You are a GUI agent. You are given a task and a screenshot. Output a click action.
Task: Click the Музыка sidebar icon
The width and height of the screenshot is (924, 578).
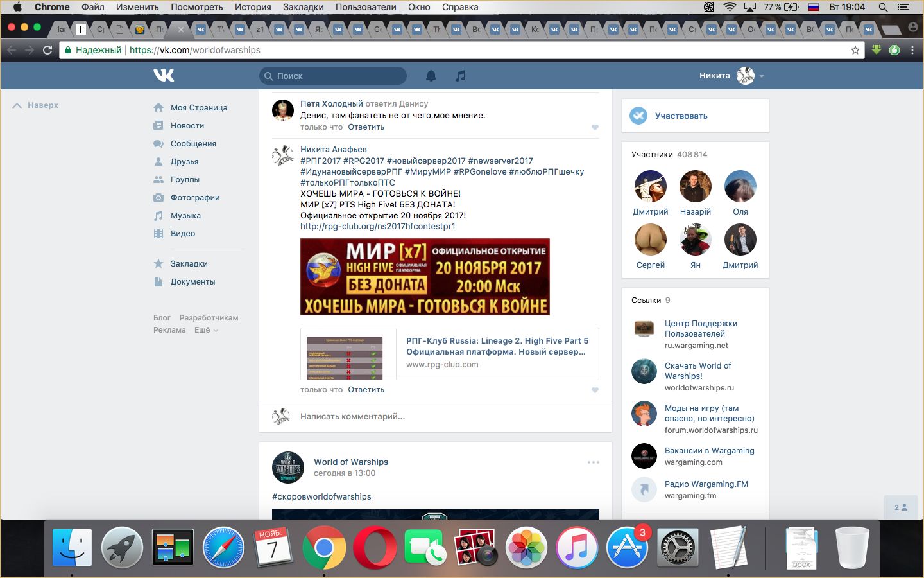[x=158, y=215]
